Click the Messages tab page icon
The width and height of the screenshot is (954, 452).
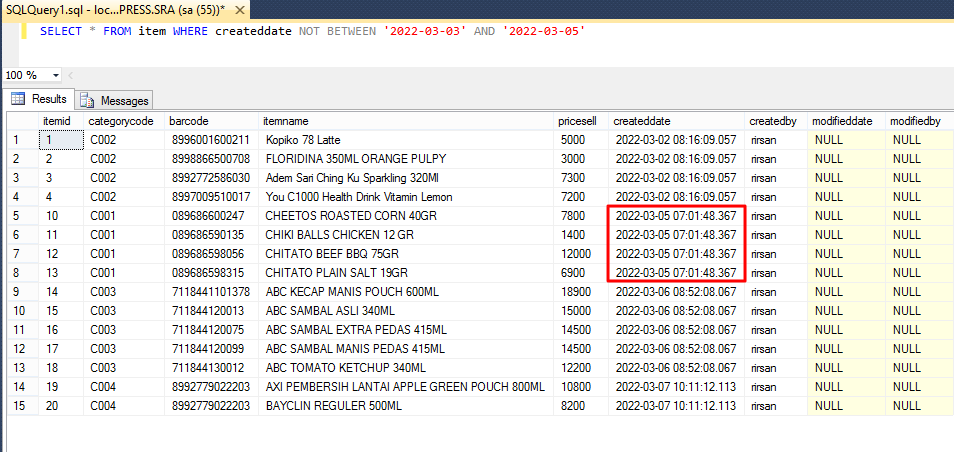point(88,101)
